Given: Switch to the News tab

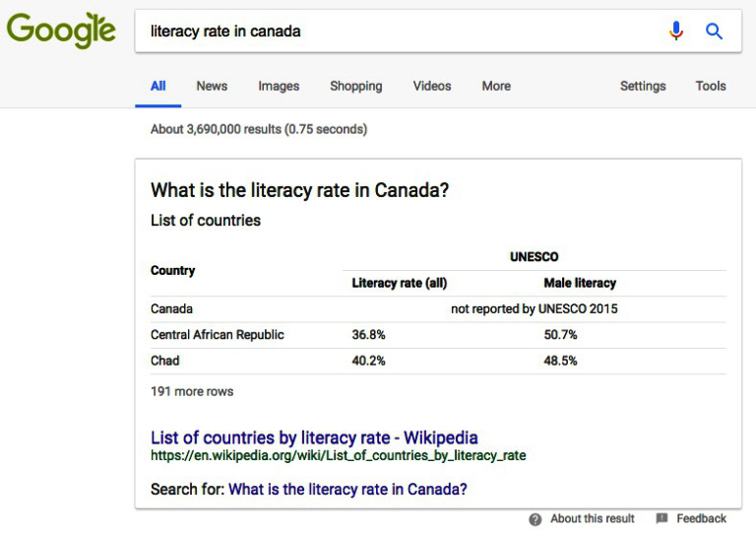Looking at the screenshot, I should pyautogui.click(x=212, y=86).
